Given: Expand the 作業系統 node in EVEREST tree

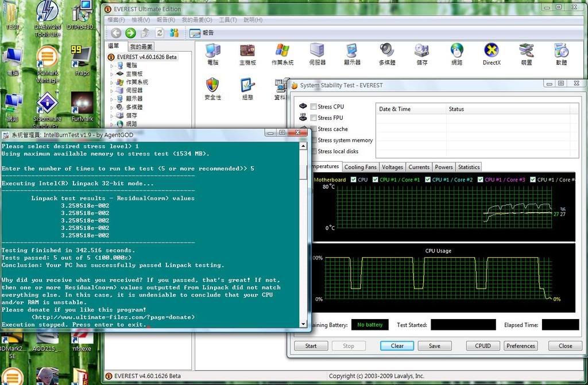Looking at the screenshot, I should pos(112,82).
